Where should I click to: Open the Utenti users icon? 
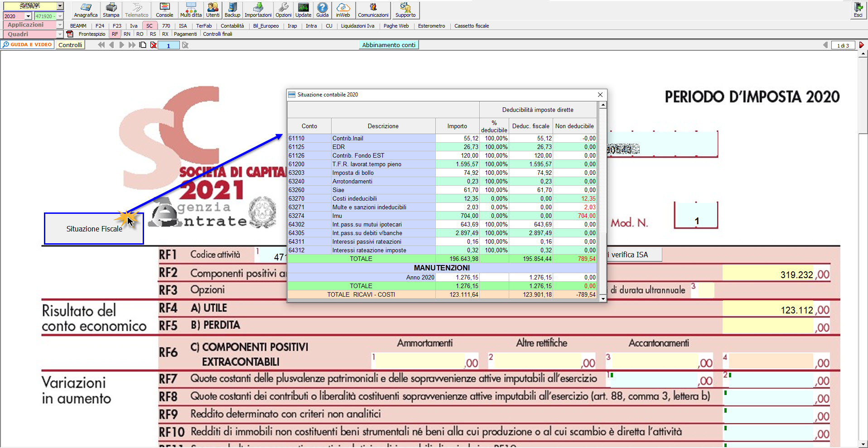[x=213, y=10]
